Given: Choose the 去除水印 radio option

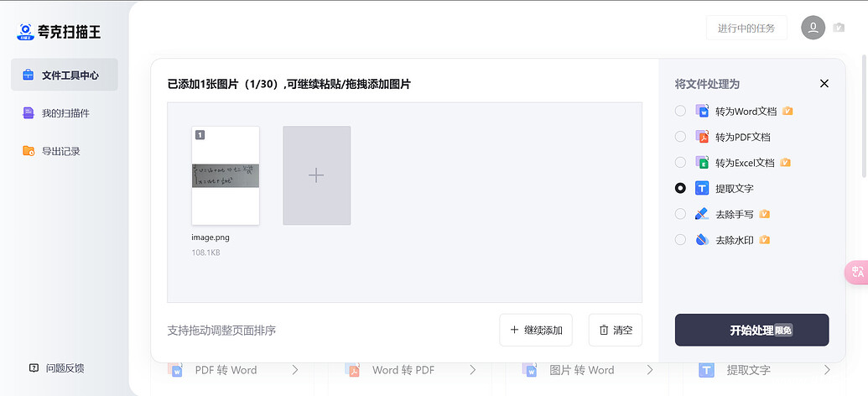Looking at the screenshot, I should [x=680, y=240].
